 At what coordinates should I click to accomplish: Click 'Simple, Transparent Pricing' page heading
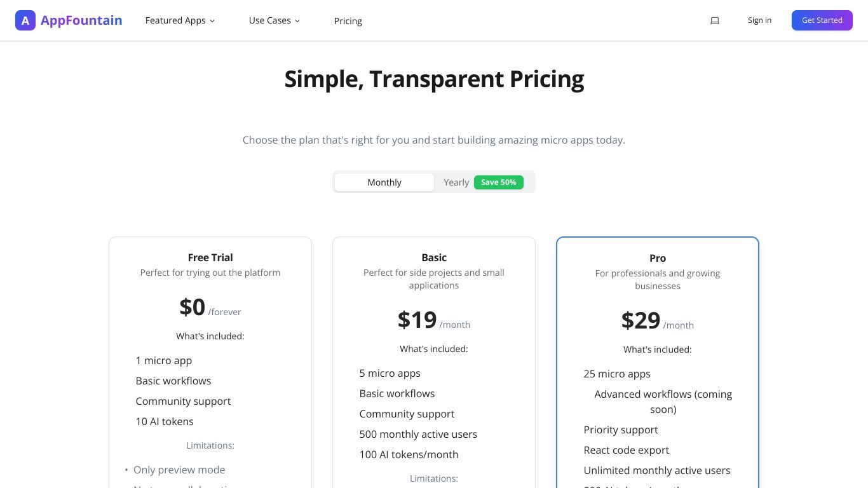[434, 79]
